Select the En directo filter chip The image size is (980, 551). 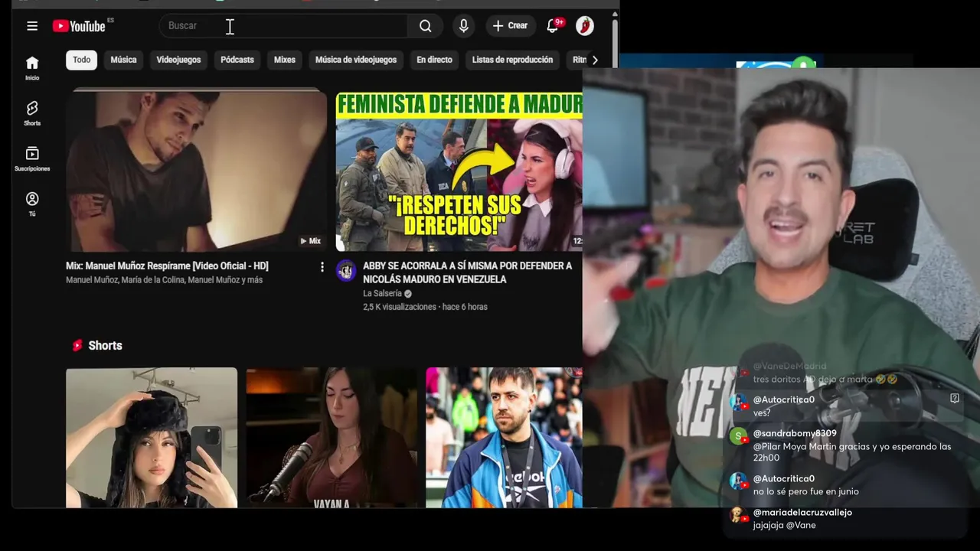(x=434, y=60)
